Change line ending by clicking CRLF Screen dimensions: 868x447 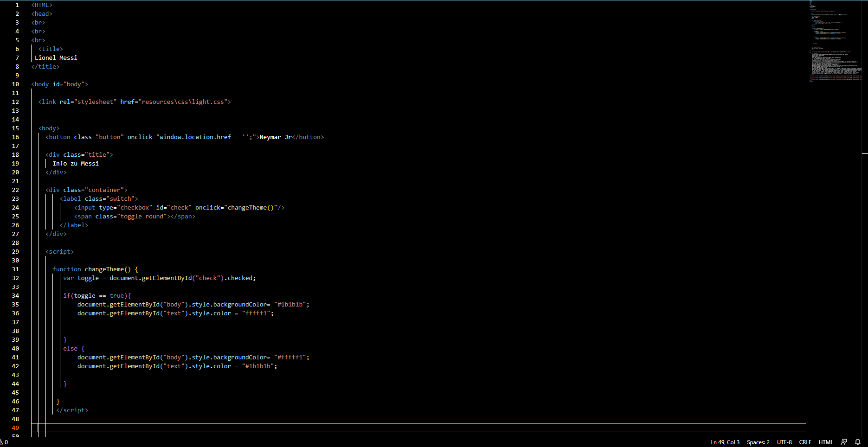pos(805,442)
